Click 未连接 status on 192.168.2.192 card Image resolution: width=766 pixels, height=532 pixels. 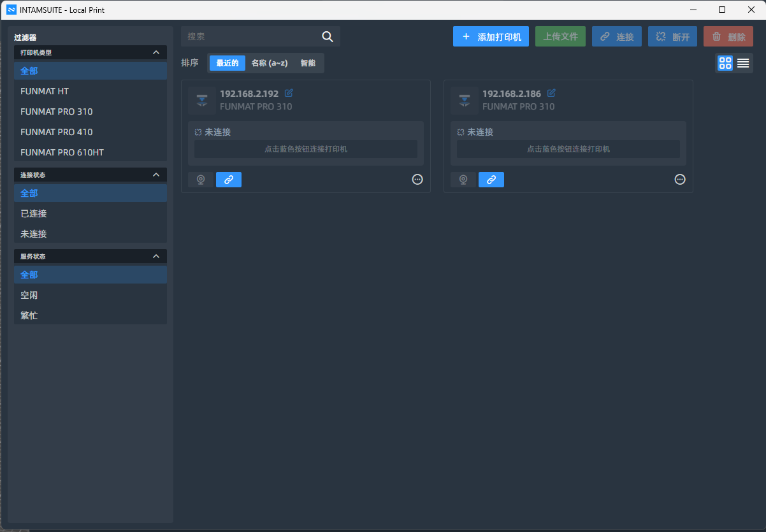[217, 132]
